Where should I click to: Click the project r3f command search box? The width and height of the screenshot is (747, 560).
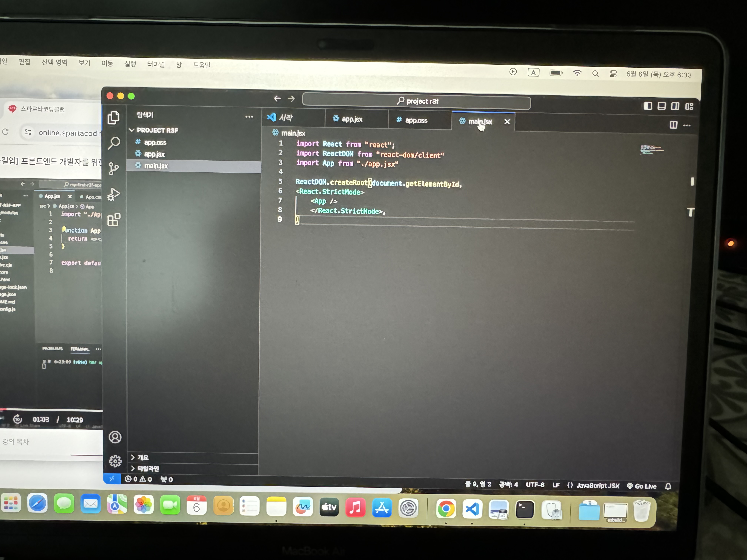(416, 101)
